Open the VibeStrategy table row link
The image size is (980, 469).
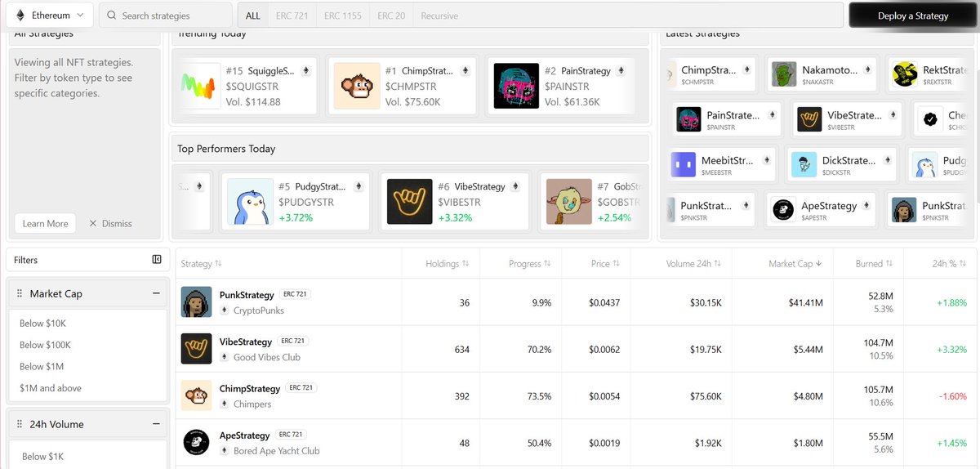[246, 342]
